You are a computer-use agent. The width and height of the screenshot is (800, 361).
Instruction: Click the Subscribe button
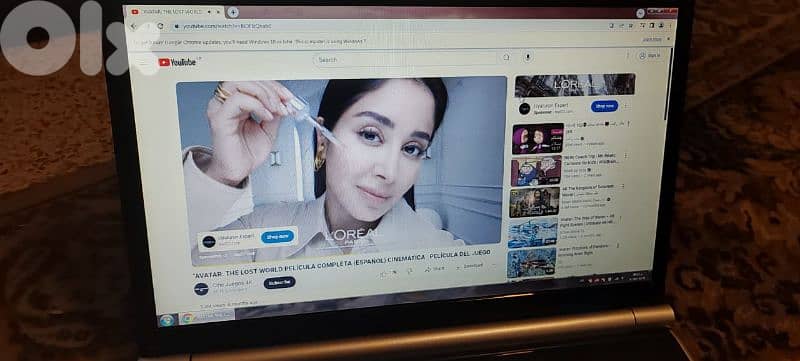click(x=280, y=282)
